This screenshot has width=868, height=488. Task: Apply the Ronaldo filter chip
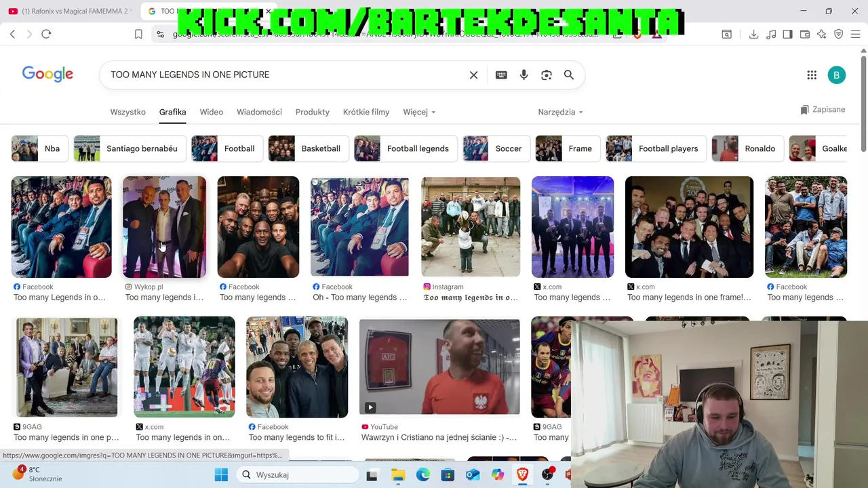click(748, 148)
